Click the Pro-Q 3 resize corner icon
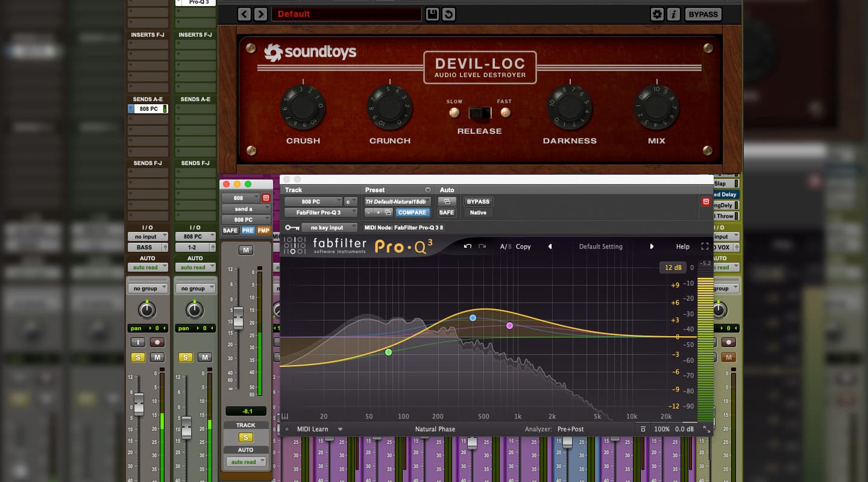Viewport: 868px width, 482px height. (706, 429)
